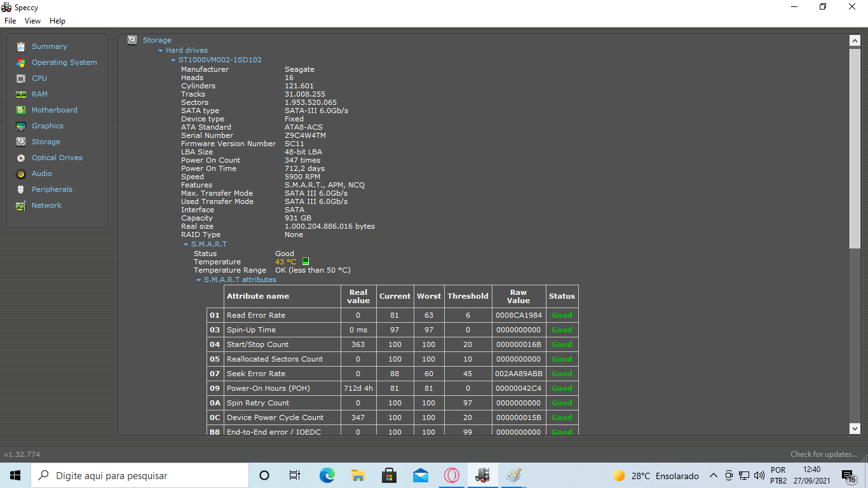868x488 pixels.
Task: Click the network tray icon
Action: click(743, 475)
